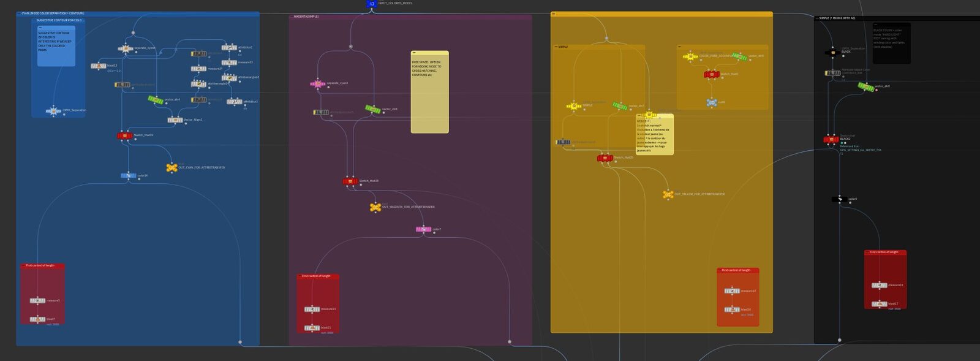Collapse the inner SIMPLE box in the yellow area
The image size is (980, 361).
pos(556,47)
